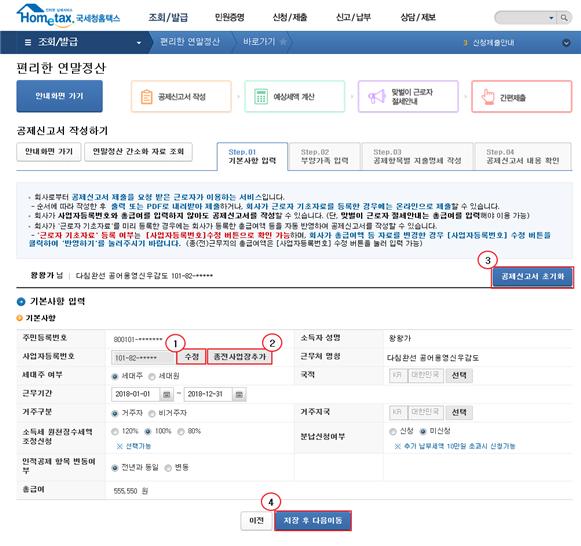Select the 변동 radio button
Image resolution: width=581 pixels, height=546 pixels.
coord(168,468)
